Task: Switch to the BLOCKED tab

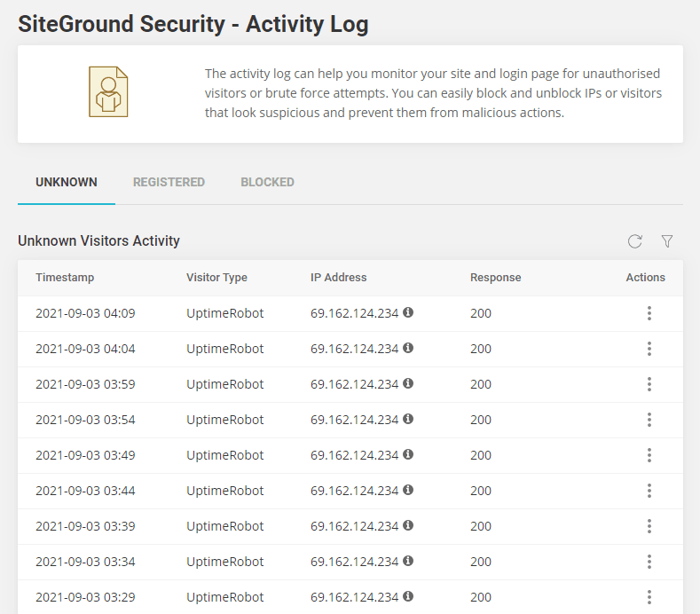Action: (267, 182)
